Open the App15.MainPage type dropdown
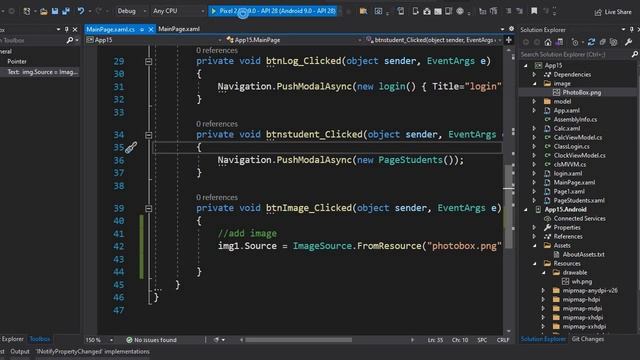The width and height of the screenshot is (640, 360). [x=293, y=40]
